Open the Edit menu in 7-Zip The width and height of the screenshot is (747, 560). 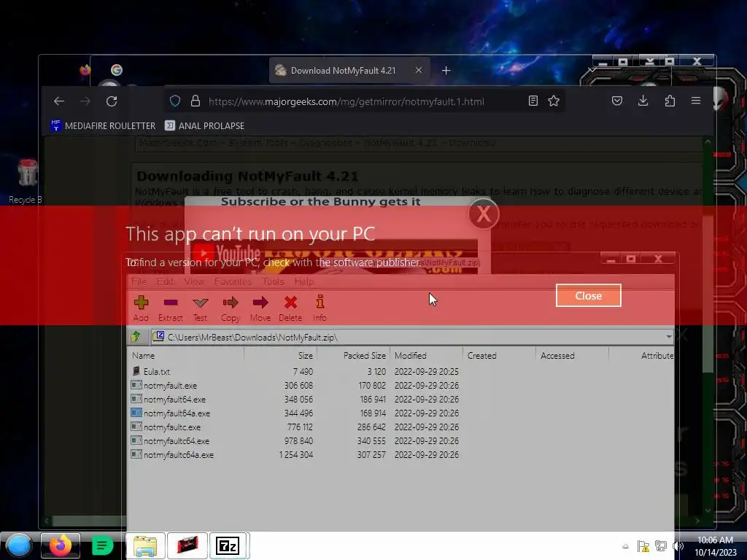[x=165, y=281]
